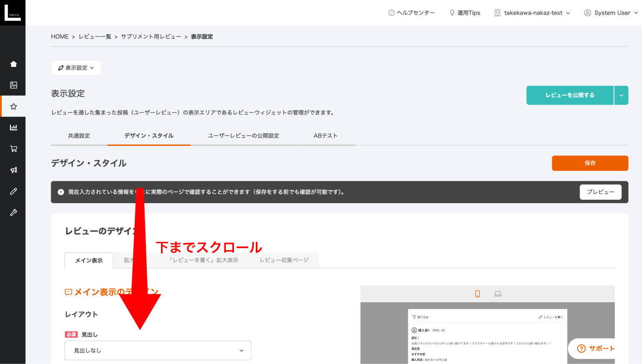
Task: Open the 表示設定 dropdown button
Action: pos(76,68)
